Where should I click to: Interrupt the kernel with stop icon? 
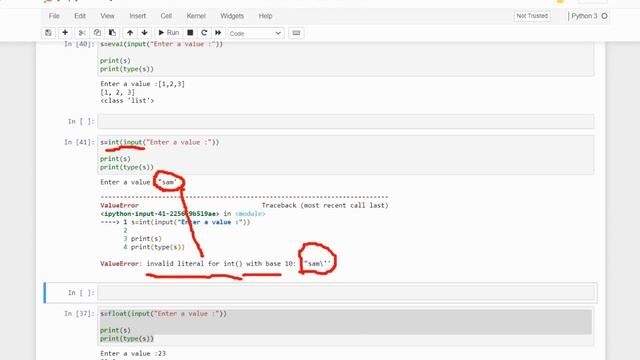point(190,33)
